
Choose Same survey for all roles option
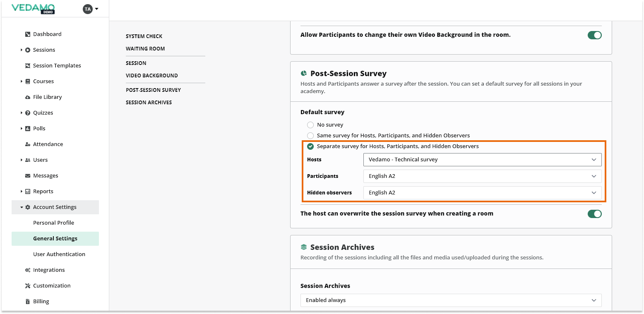[x=310, y=136]
